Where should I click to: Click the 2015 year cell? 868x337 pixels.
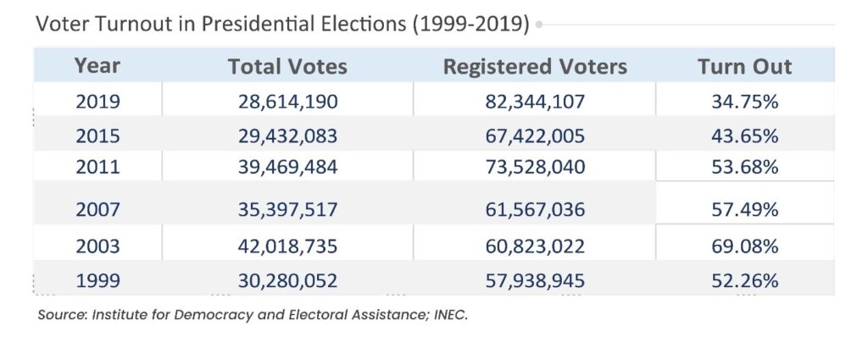[x=97, y=135]
